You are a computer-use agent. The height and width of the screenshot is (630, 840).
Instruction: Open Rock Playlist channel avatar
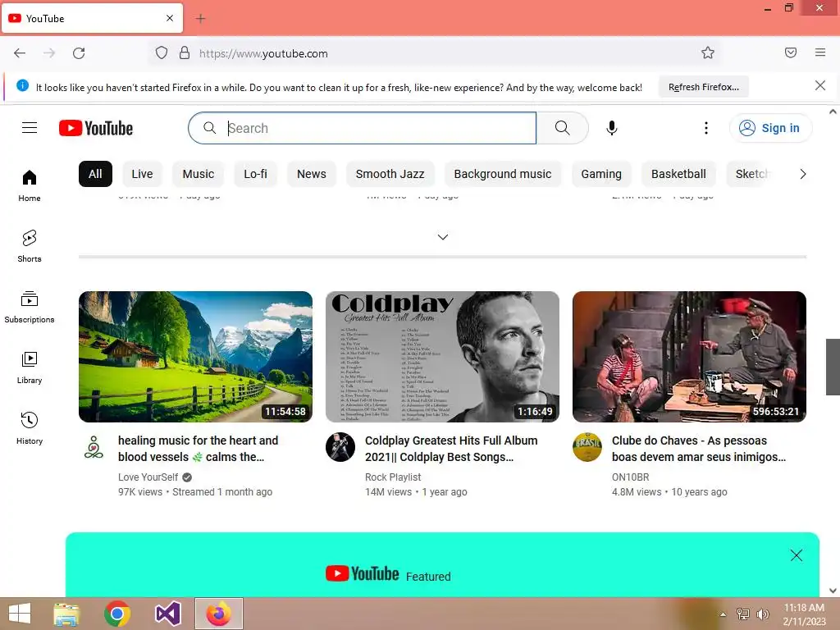[340, 447]
